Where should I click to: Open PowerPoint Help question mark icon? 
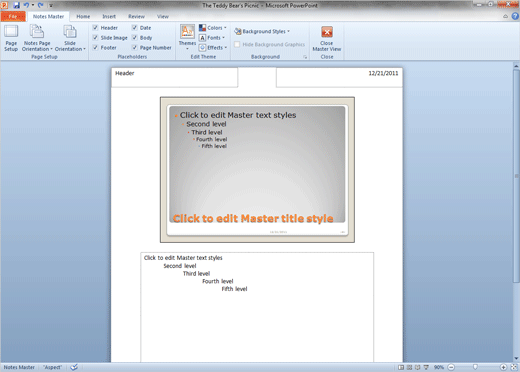(515, 16)
